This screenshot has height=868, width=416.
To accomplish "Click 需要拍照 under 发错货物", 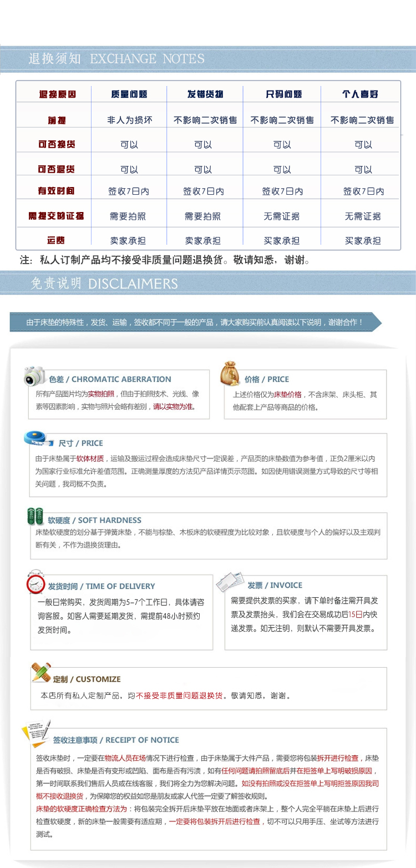I will coord(202,216).
